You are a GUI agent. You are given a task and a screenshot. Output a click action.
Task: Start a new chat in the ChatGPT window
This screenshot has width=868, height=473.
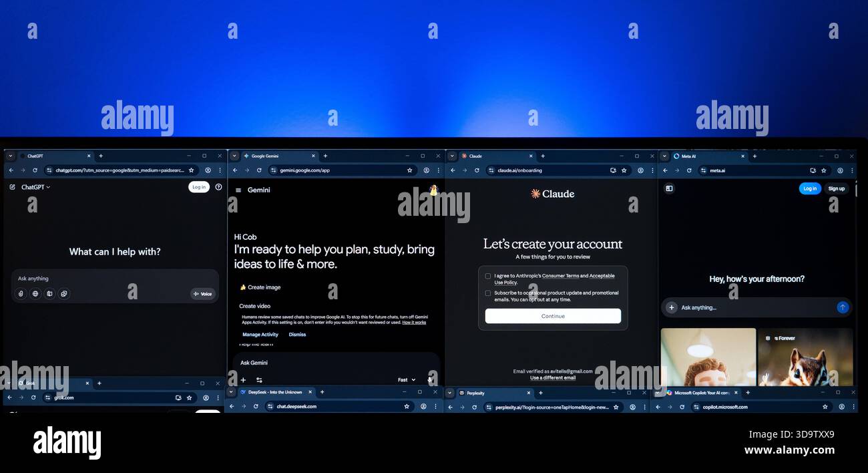click(x=12, y=187)
